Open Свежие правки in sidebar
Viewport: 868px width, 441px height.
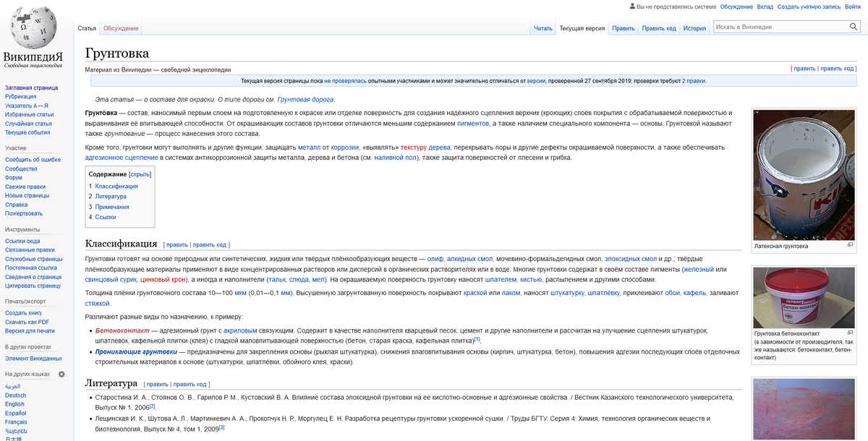coord(25,187)
